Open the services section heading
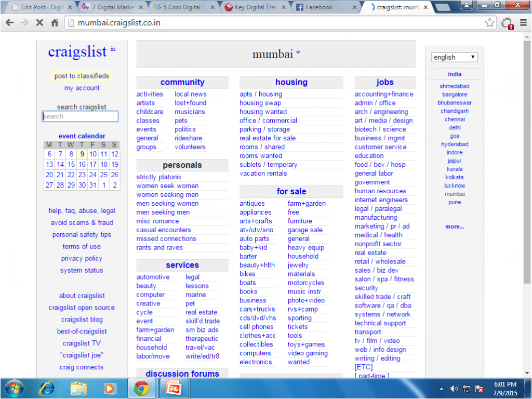Viewport: 532px width, 399px height. pos(182,265)
